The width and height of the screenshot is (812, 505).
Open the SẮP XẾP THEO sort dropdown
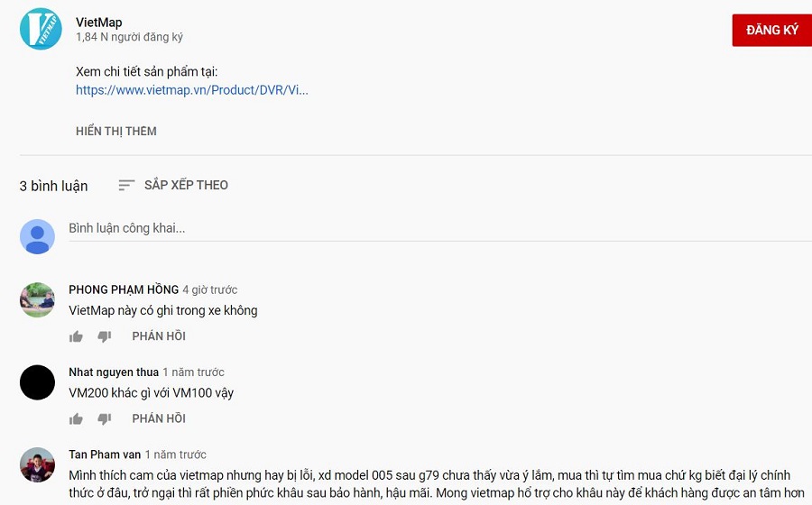(x=186, y=185)
